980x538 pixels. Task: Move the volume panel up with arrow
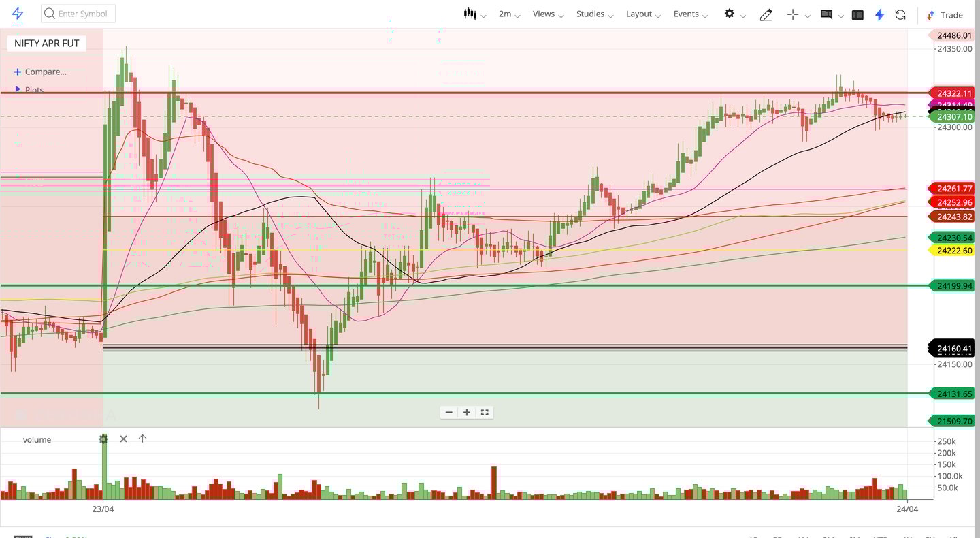pyautogui.click(x=142, y=439)
